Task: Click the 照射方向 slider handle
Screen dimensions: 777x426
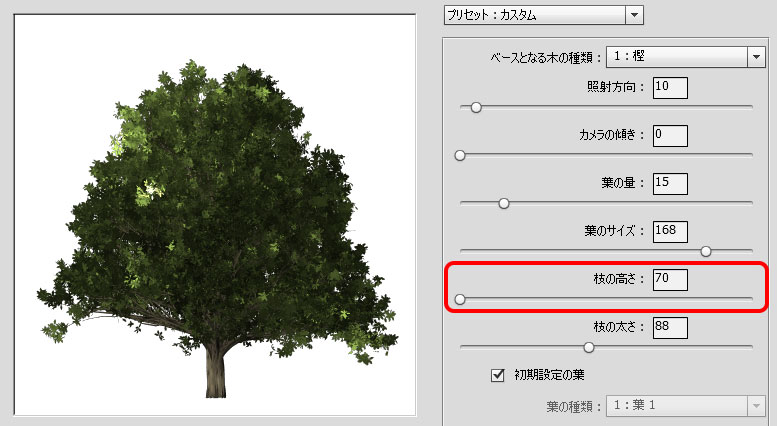Action: pos(476,107)
